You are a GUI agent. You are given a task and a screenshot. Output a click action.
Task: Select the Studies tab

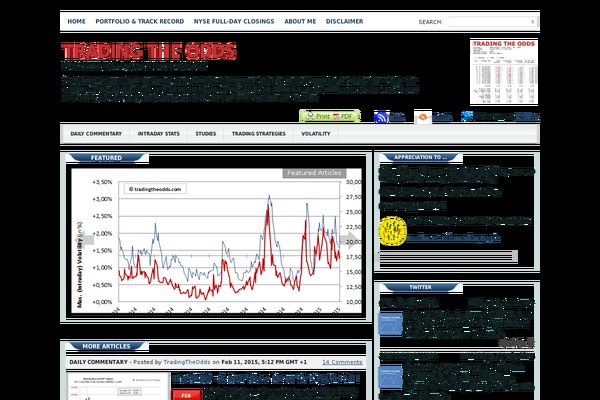(205, 134)
